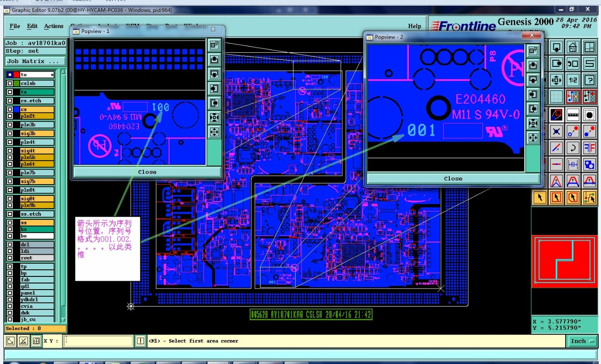This screenshot has height=364, width=601.
Task: Select the pln2t layer name
Action: point(37,116)
